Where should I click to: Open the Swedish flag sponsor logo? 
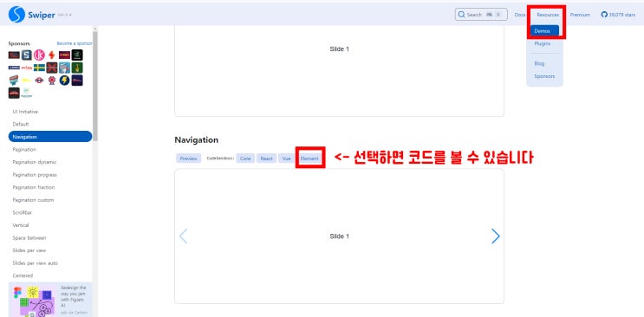(39, 68)
